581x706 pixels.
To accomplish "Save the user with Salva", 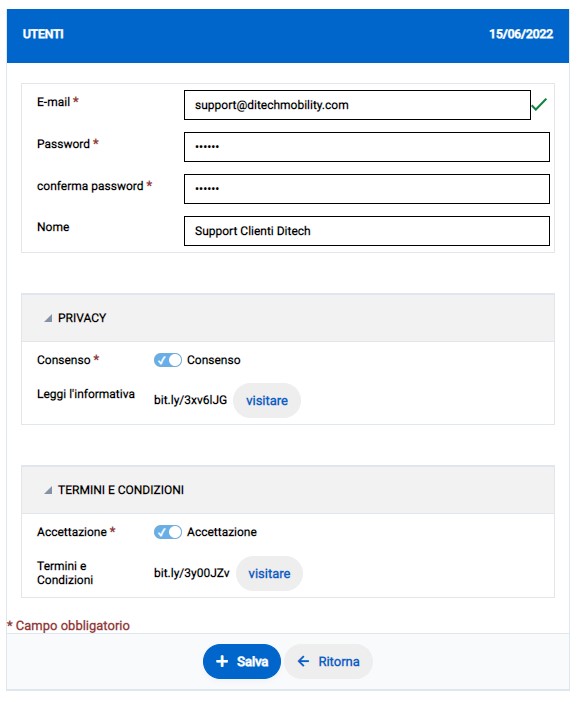I will tap(242, 661).
